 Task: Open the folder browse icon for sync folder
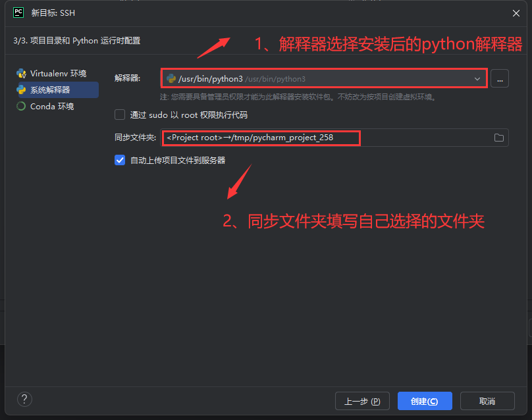click(x=499, y=138)
